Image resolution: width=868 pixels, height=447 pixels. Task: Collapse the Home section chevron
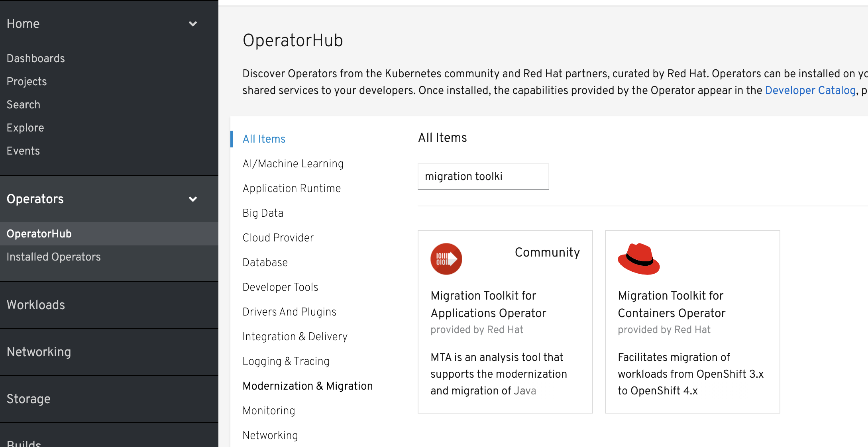(x=193, y=24)
